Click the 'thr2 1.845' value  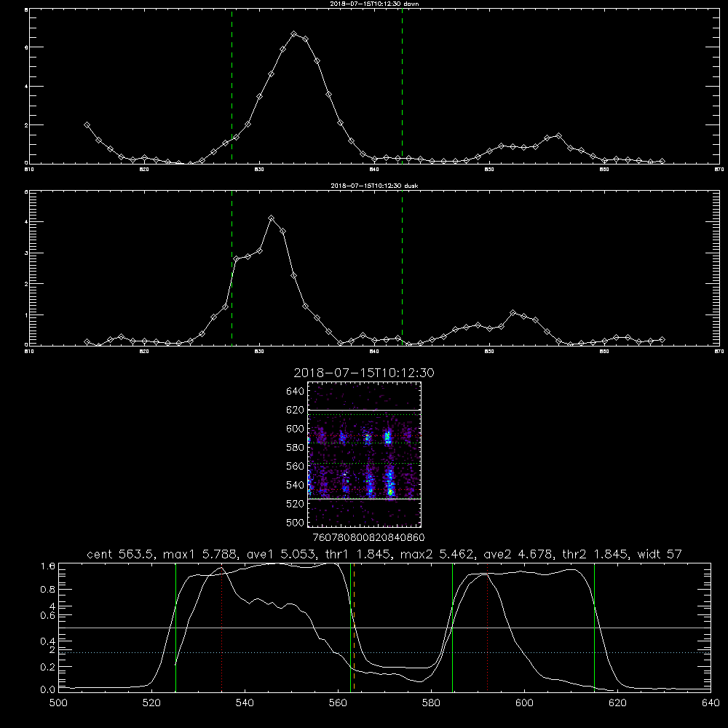coord(596,554)
